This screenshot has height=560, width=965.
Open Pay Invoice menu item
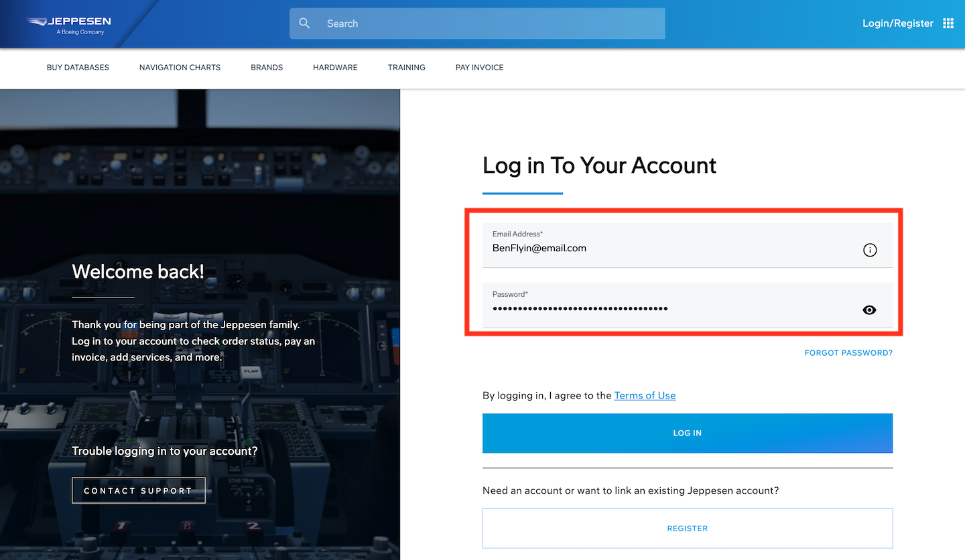pyautogui.click(x=480, y=68)
